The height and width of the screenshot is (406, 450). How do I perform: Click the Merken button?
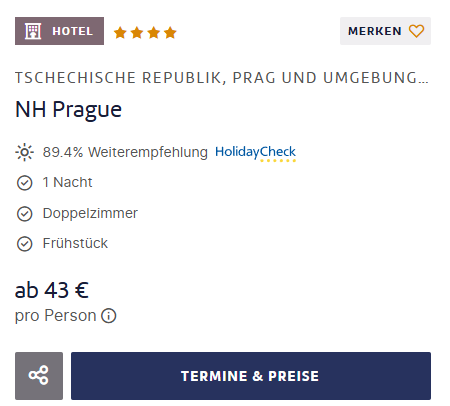tap(385, 31)
